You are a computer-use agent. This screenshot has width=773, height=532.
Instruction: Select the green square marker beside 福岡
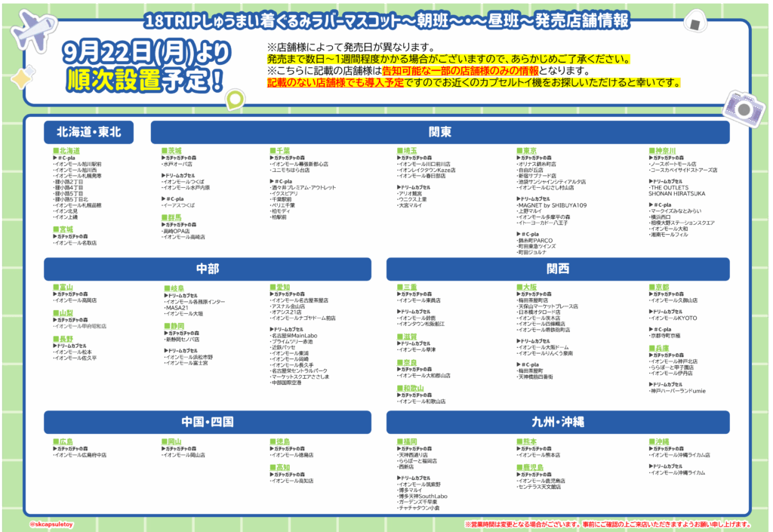[x=399, y=441]
